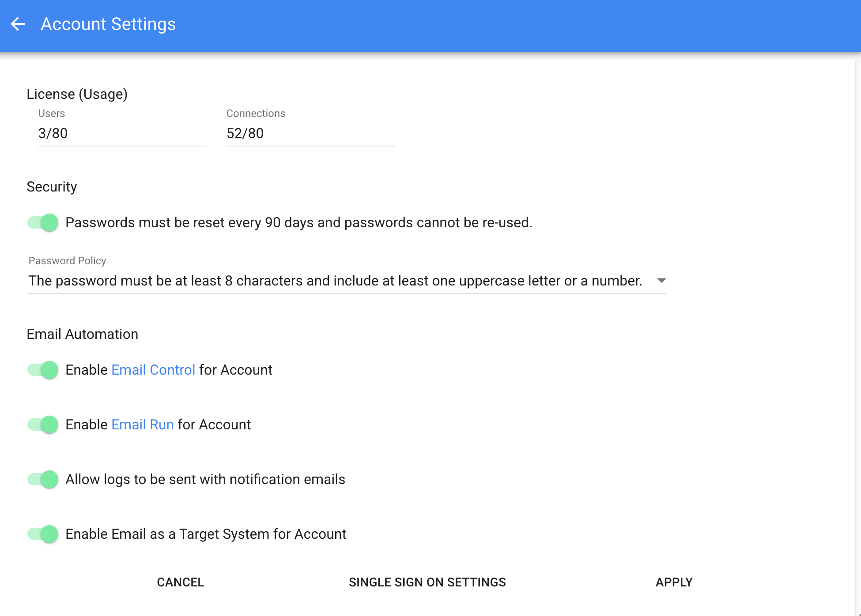This screenshot has height=616, width=861.
Task: Open SINGLE SIGN ON SETTINGS
Action: (427, 582)
